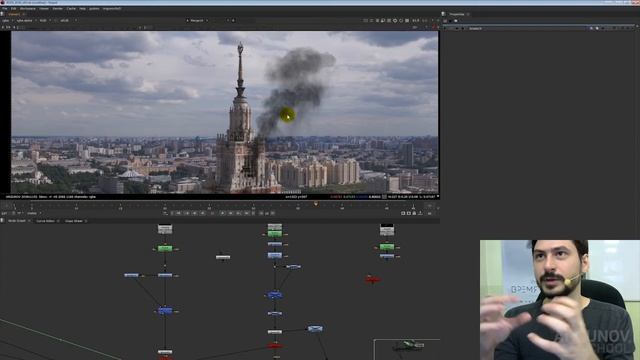Open the Cache menu
Viewport: 640px width, 360px height.
tap(71, 8)
